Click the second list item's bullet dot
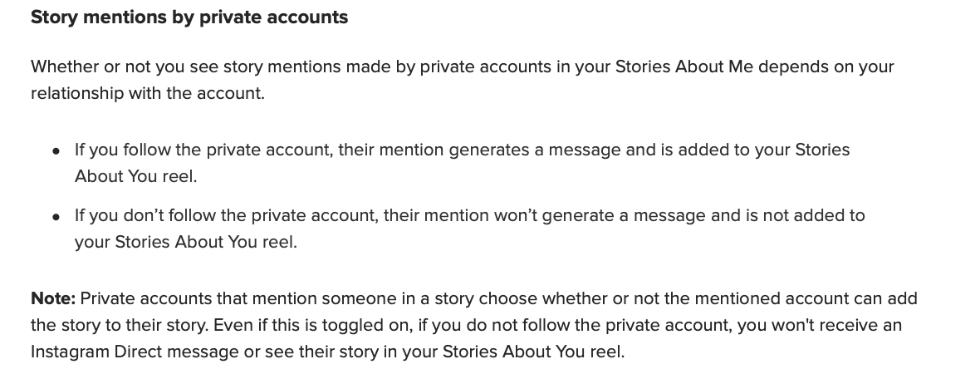Viewport: 980px width, 369px height. 56,216
